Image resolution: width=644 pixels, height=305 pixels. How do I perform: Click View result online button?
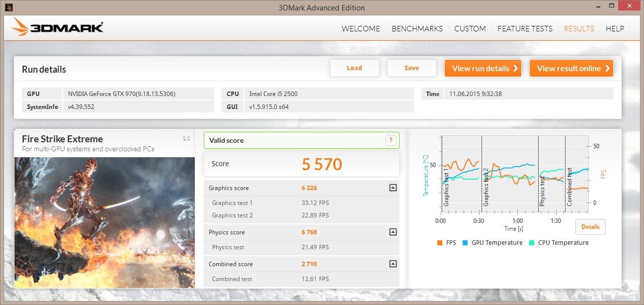(x=571, y=68)
